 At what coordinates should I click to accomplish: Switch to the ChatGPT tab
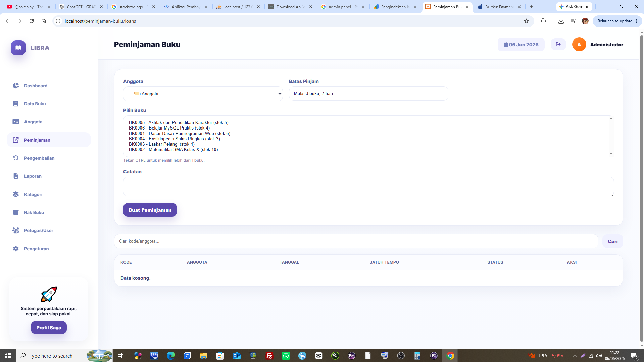coord(81,7)
